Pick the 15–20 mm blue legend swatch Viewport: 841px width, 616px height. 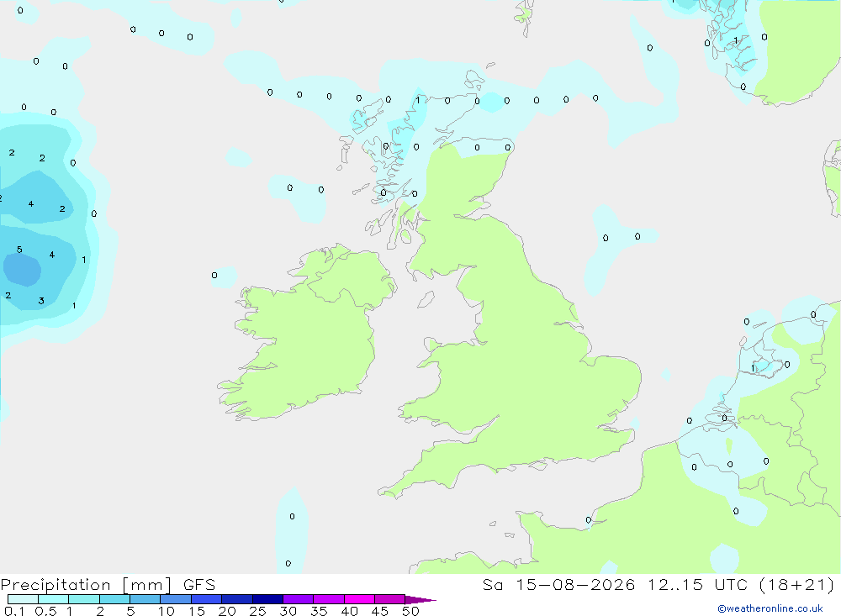click(206, 599)
